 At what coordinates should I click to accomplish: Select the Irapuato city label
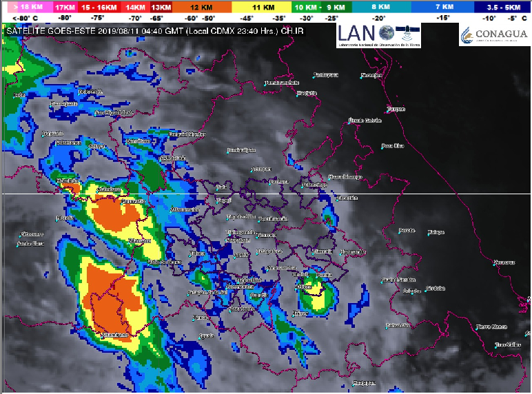[x=52, y=134]
